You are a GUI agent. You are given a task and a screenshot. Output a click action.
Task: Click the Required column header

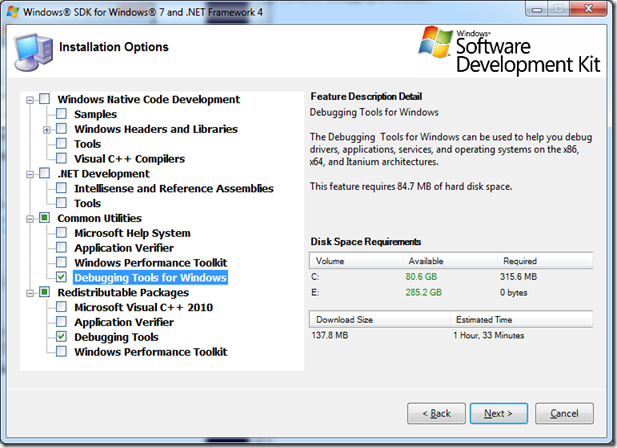[545, 261]
